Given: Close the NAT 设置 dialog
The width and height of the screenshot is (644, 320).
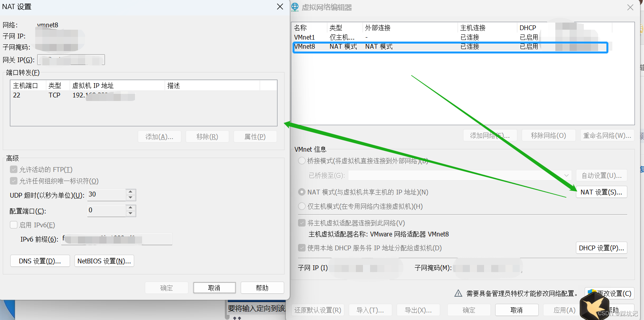Looking at the screenshot, I should (x=280, y=7).
